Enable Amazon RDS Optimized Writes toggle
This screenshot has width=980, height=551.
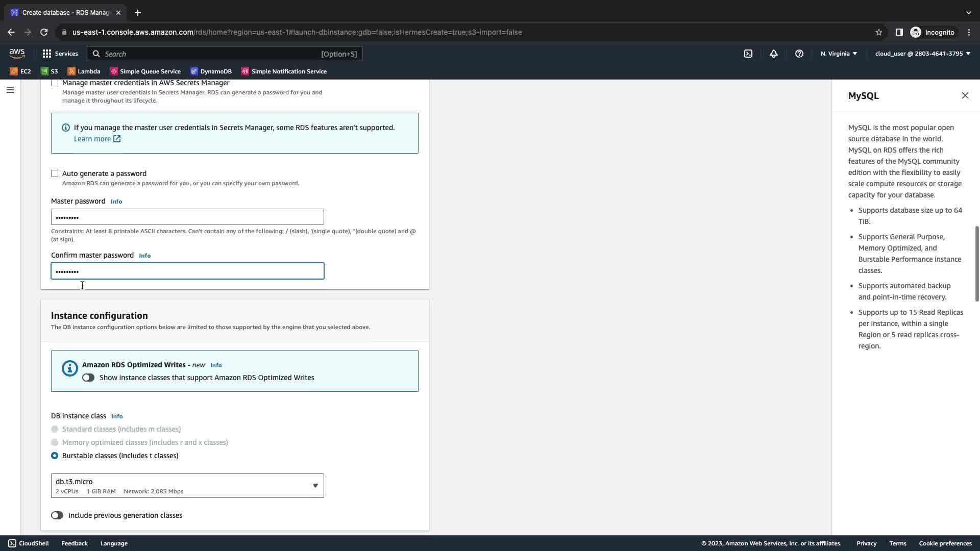pyautogui.click(x=88, y=378)
